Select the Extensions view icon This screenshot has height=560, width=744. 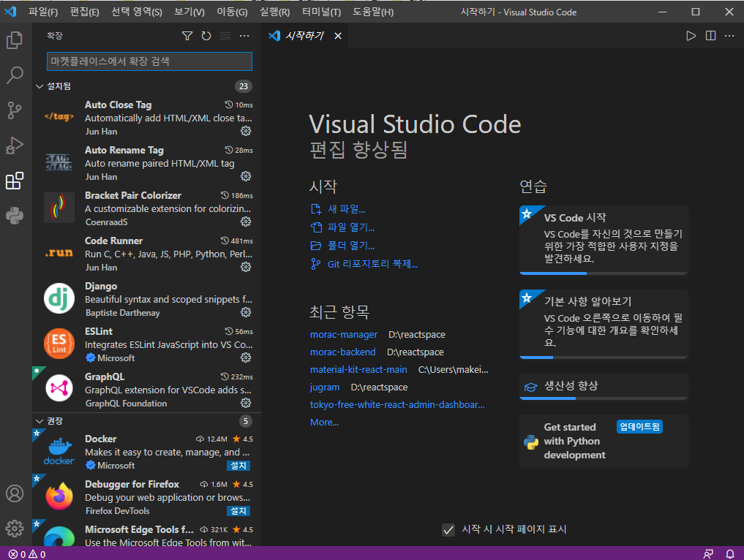15,181
